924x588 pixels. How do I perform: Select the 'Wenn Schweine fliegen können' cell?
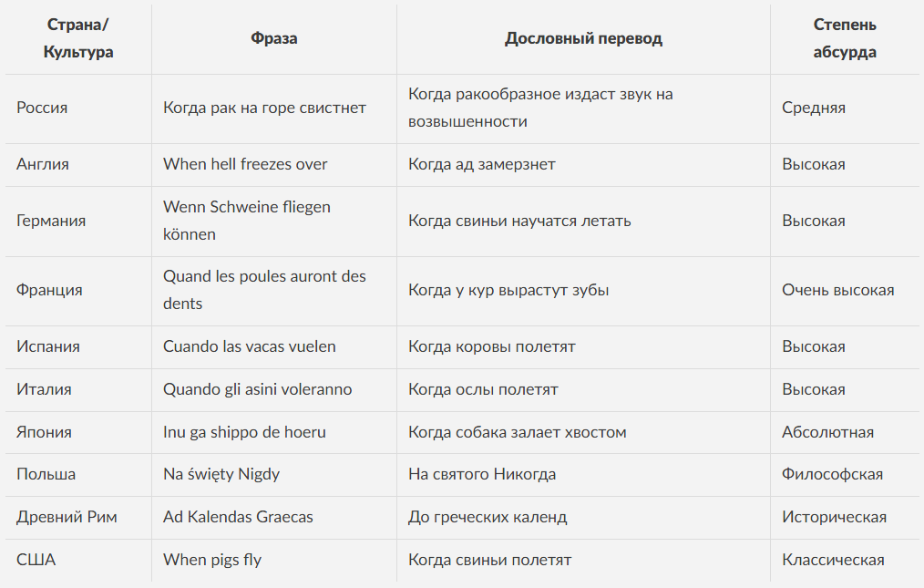pyautogui.click(x=247, y=221)
